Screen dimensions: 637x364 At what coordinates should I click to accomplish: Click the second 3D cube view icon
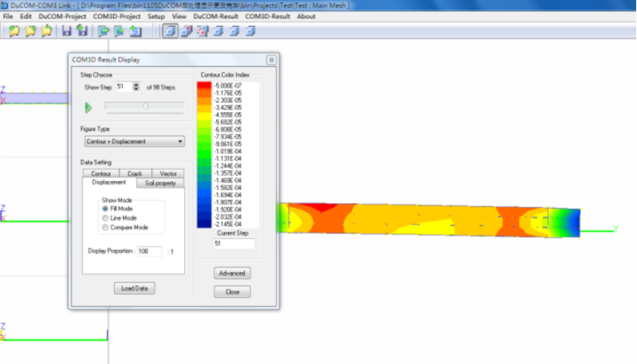[186, 31]
